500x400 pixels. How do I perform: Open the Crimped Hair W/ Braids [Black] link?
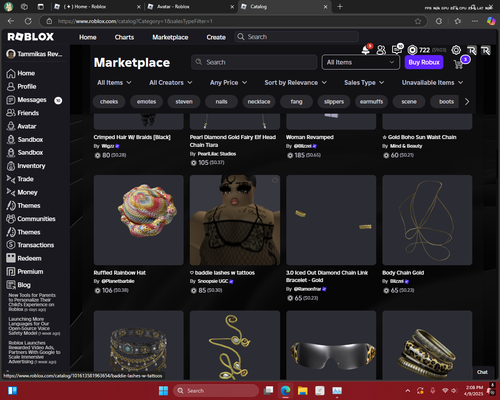pos(132,137)
